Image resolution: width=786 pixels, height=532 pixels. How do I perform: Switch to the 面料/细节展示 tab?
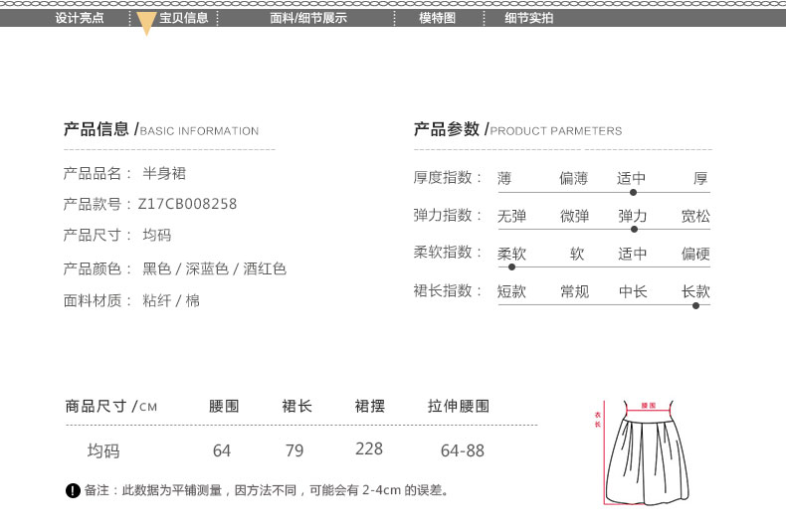pos(308,18)
